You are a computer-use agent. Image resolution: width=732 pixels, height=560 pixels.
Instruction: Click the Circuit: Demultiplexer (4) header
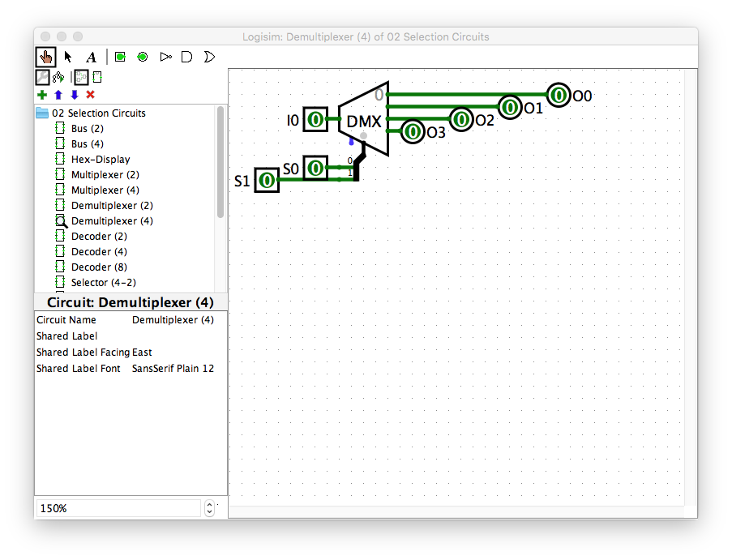(x=131, y=302)
